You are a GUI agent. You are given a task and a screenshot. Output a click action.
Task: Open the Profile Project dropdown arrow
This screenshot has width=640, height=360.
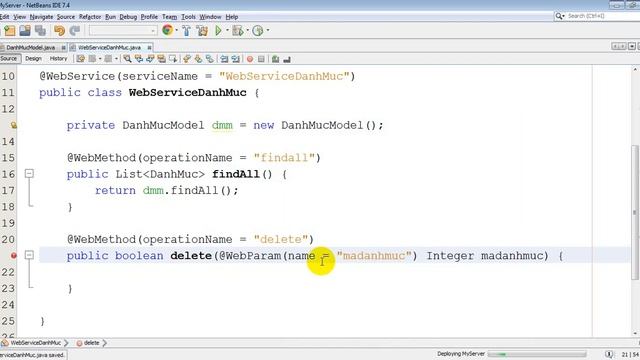tap(268, 31)
